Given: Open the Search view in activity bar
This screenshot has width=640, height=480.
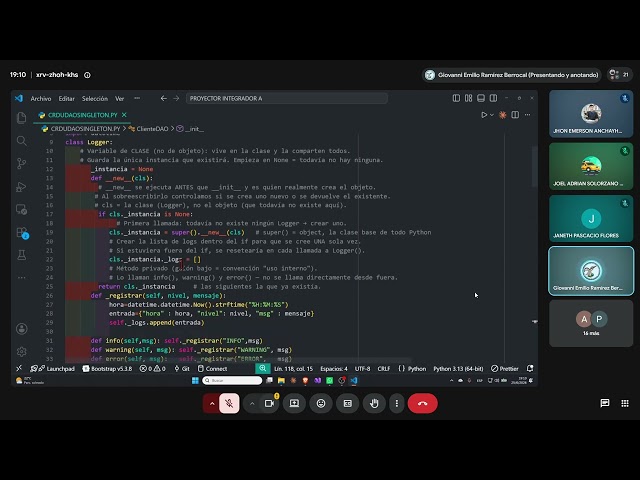Looking at the screenshot, I should tap(22, 141).
